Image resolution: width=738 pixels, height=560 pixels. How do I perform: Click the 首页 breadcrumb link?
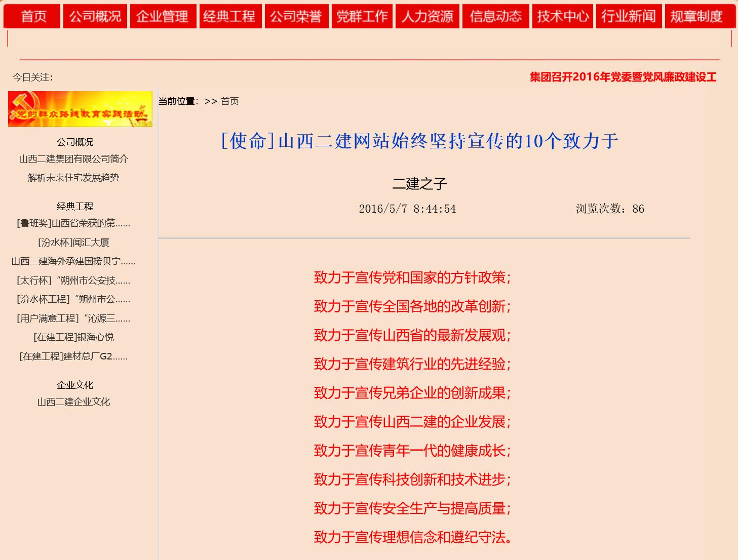[229, 101]
